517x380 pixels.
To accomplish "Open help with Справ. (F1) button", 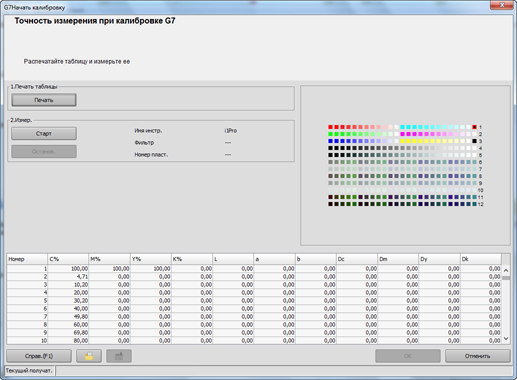I will tap(39, 356).
